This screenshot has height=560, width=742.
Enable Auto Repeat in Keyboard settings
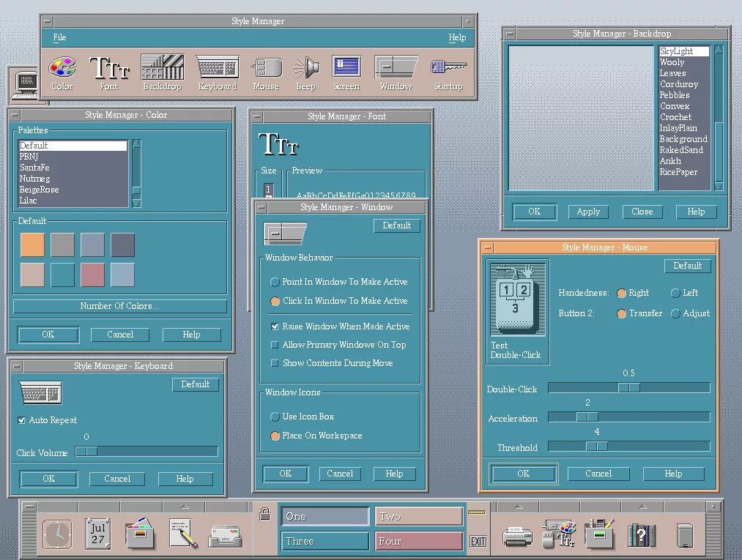22,420
